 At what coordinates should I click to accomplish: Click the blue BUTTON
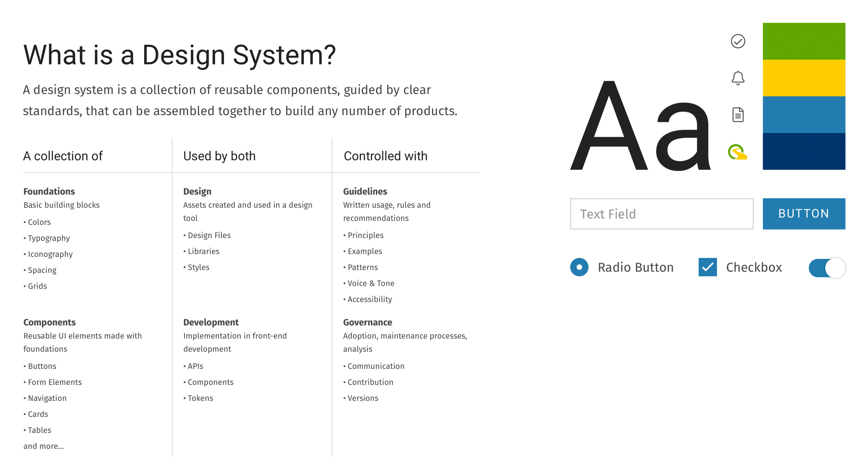[804, 214]
